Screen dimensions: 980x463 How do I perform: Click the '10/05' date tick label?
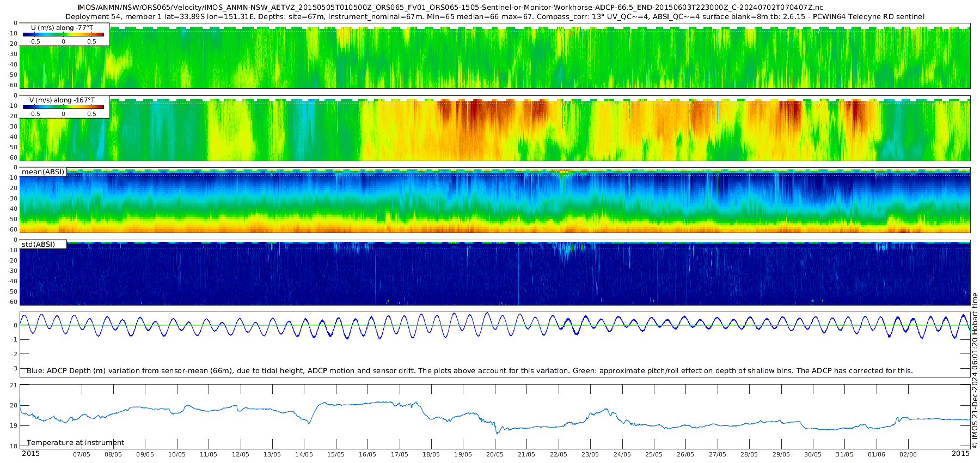click(177, 454)
